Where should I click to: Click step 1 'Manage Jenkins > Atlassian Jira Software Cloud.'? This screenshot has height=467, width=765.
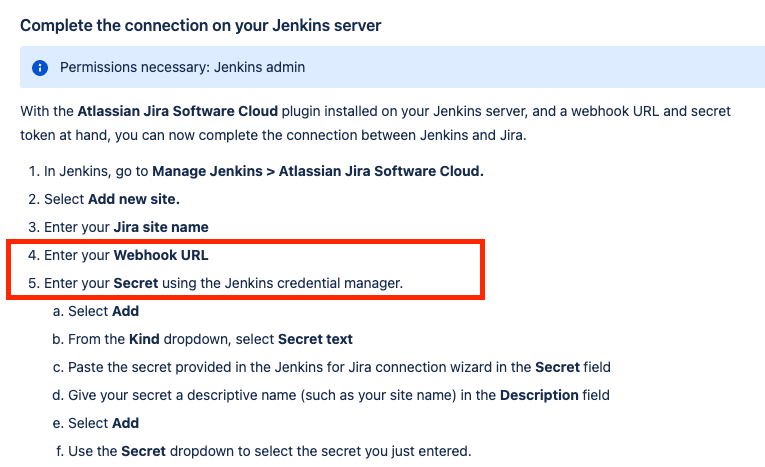[x=318, y=171]
